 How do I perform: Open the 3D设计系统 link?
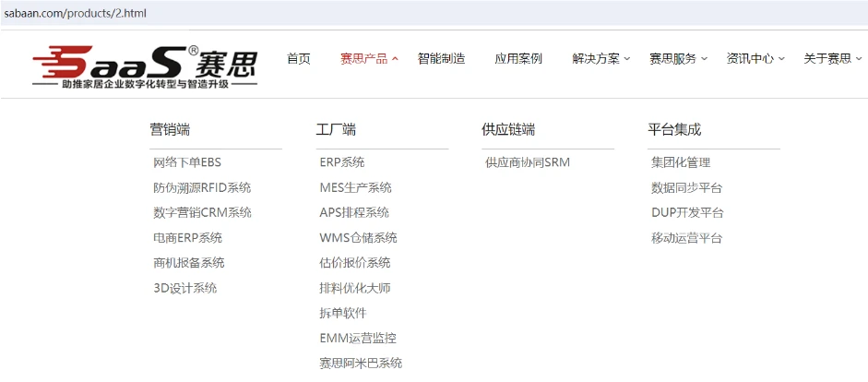click(184, 288)
